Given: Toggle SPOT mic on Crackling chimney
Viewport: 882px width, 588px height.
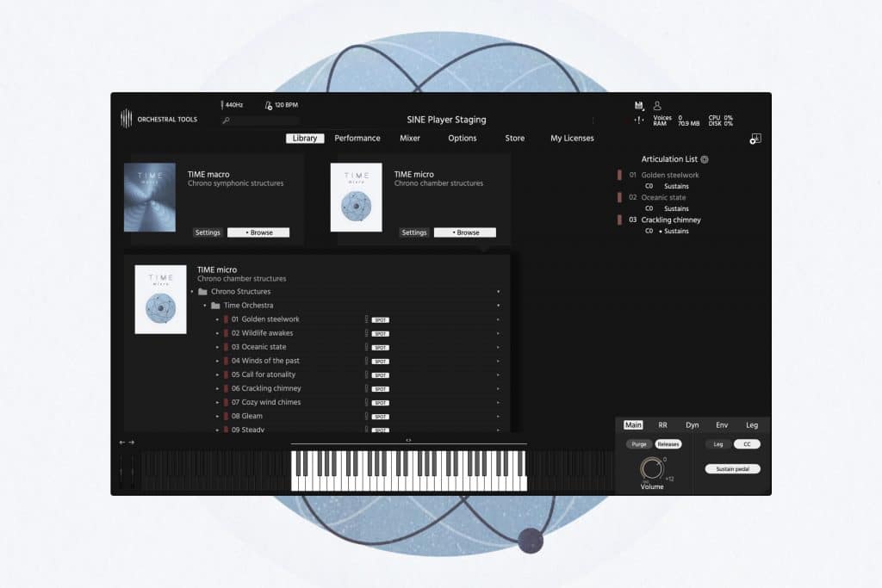Looking at the screenshot, I should coord(380,389).
